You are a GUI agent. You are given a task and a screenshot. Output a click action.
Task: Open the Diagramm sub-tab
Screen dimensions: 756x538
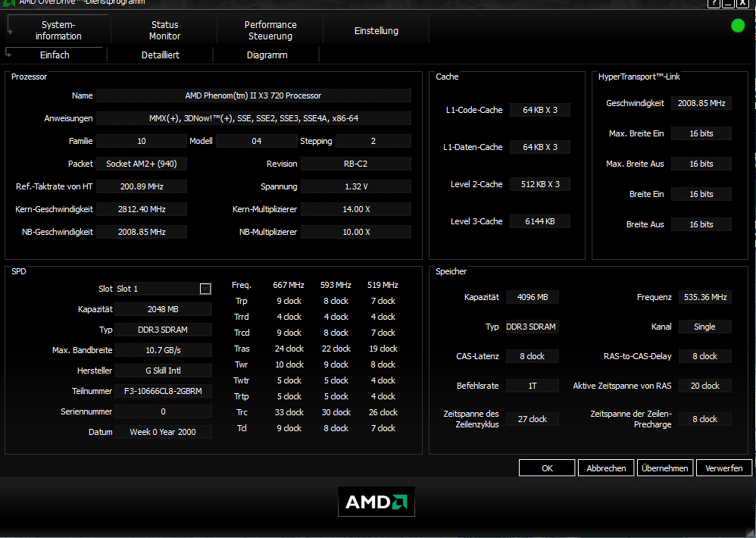(267, 55)
